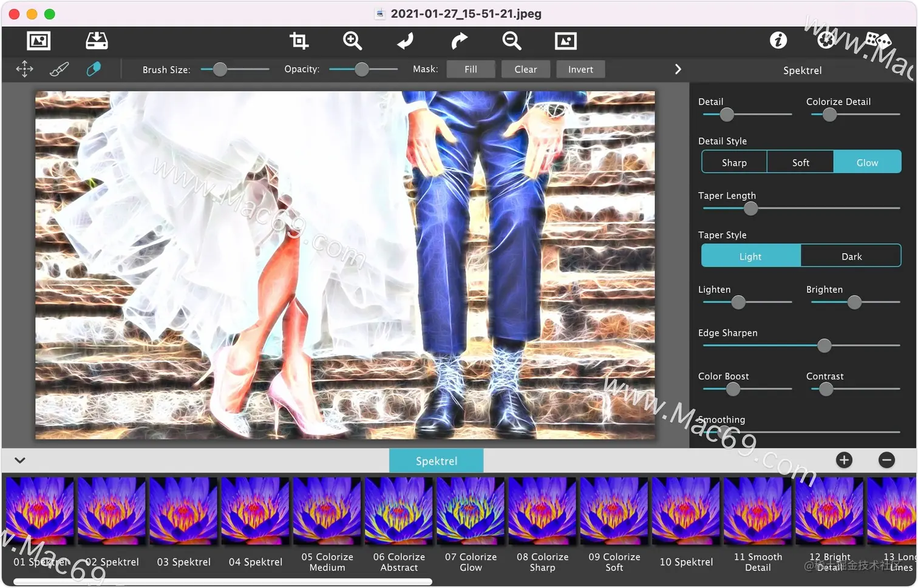
Task: Open image file icon in toolbar
Action: point(39,41)
